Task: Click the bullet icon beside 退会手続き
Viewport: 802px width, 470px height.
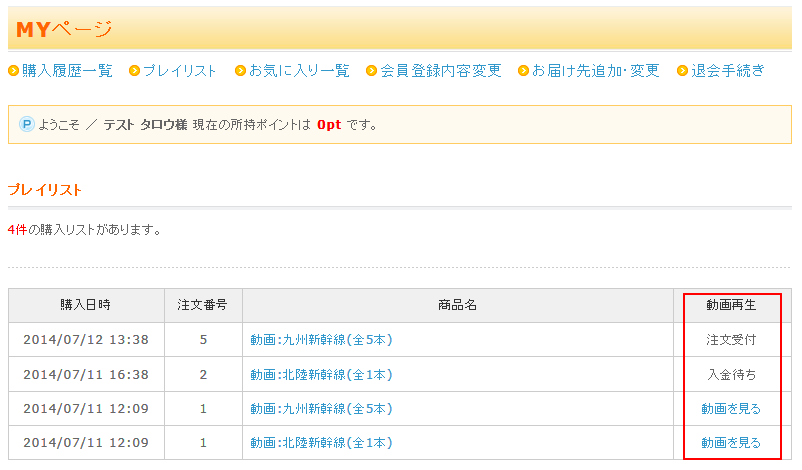Action: point(683,71)
